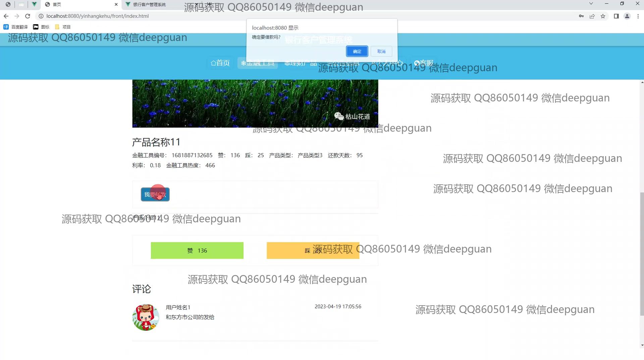644x360 pixels.
Task: Bookmark this page with the star
Action: [x=603, y=16]
